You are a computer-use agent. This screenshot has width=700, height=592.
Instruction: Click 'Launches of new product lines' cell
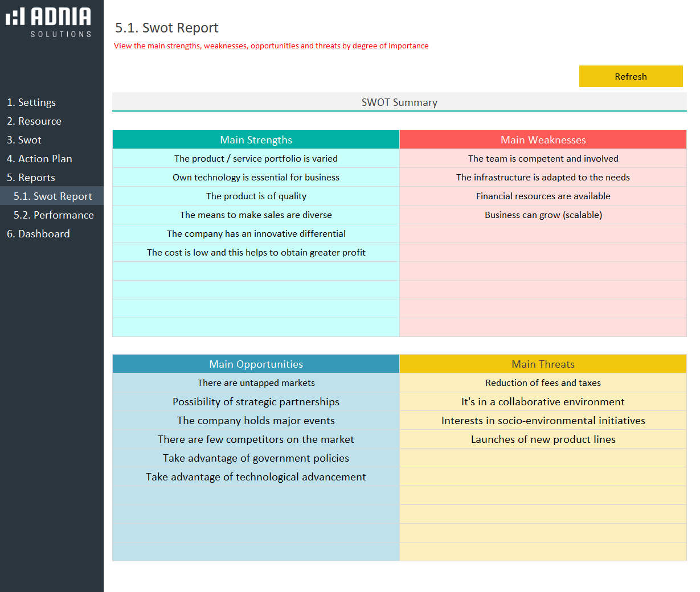click(543, 439)
